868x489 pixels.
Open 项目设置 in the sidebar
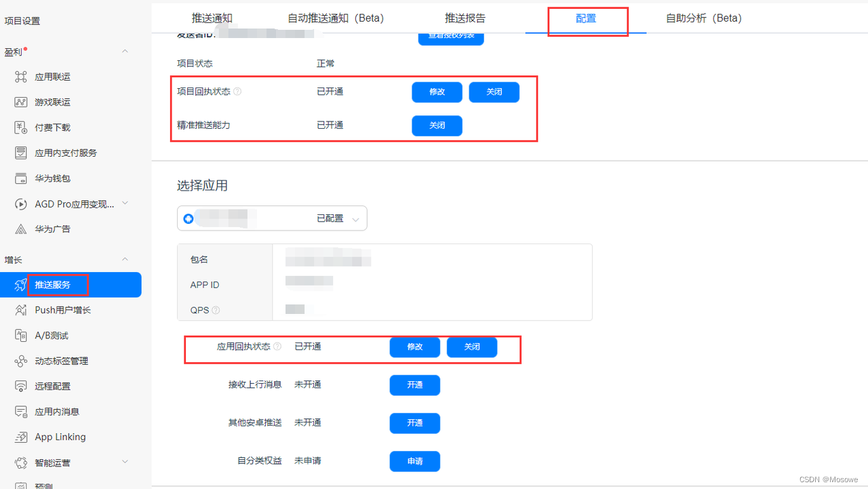tap(22, 21)
